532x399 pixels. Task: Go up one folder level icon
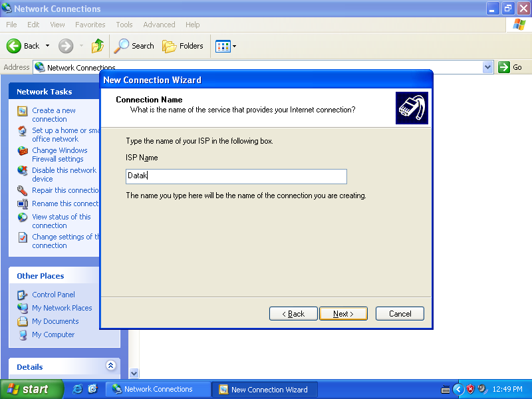(x=97, y=46)
